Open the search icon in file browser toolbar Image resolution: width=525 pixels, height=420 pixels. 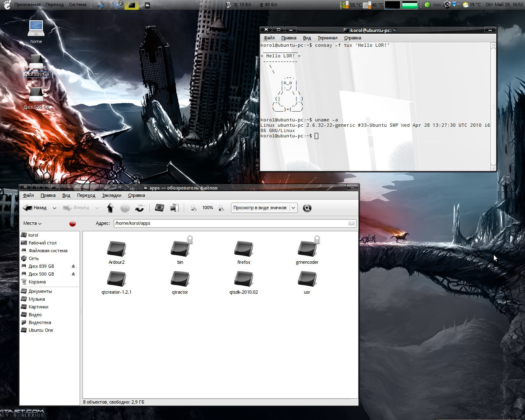tap(307, 208)
